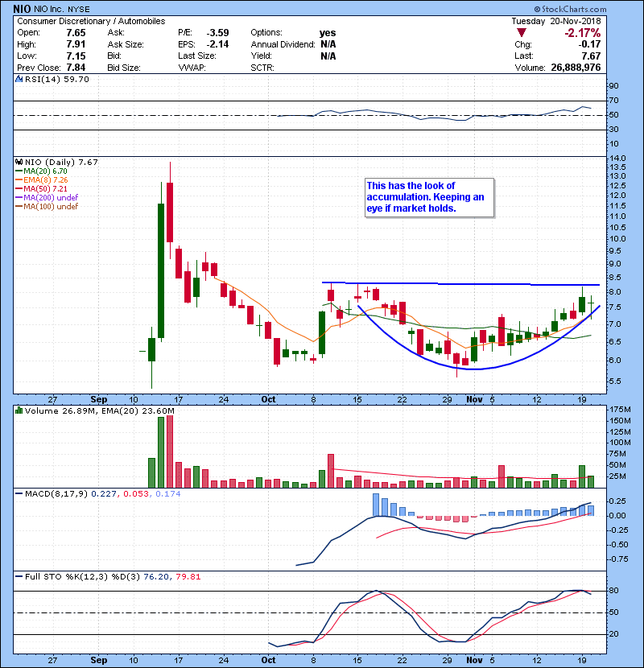644x668 pixels.
Task: Click the -0.75 tick on MACD axis
Action: click(617, 559)
